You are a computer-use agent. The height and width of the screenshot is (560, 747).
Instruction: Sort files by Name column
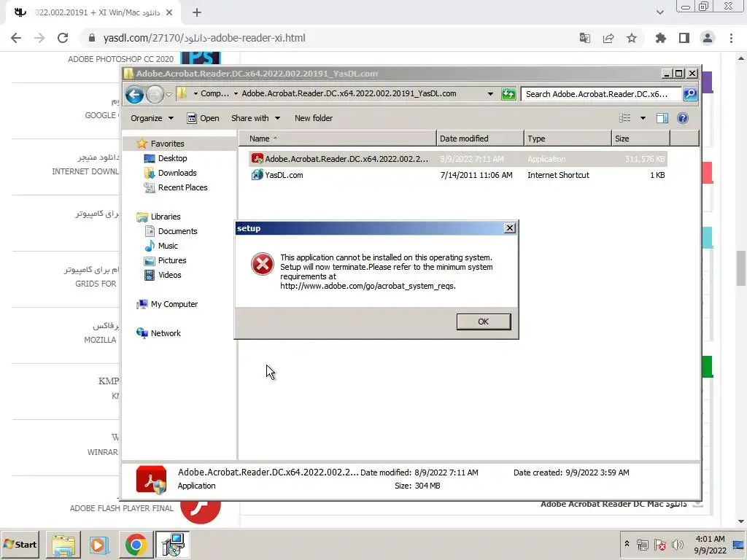click(337, 139)
